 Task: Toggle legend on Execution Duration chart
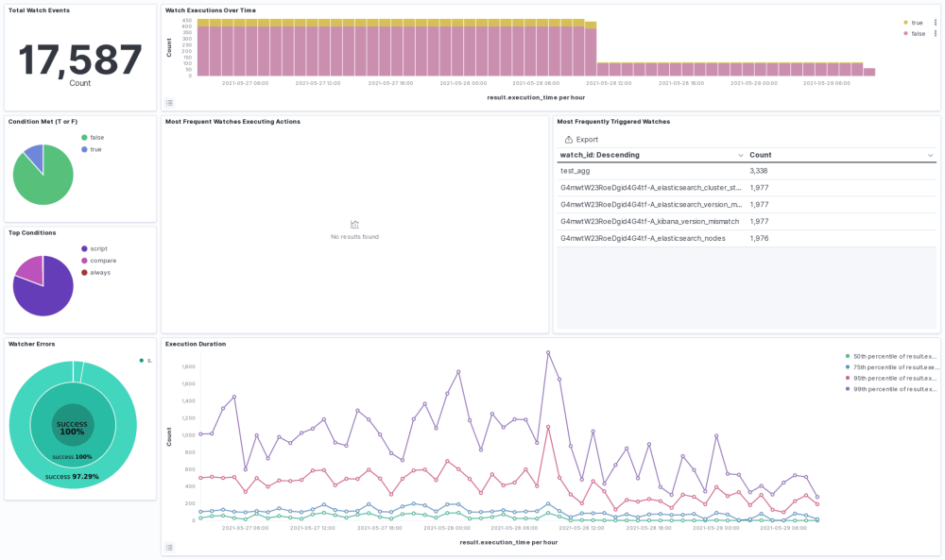[169, 548]
